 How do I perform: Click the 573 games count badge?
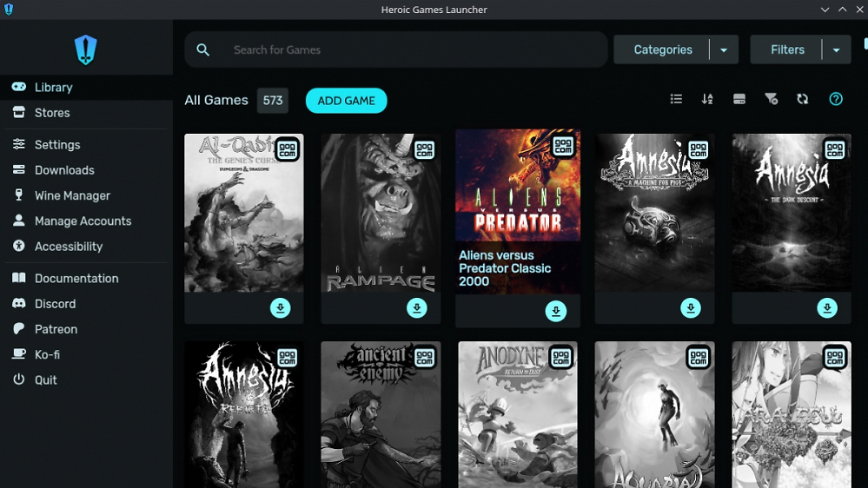(272, 101)
